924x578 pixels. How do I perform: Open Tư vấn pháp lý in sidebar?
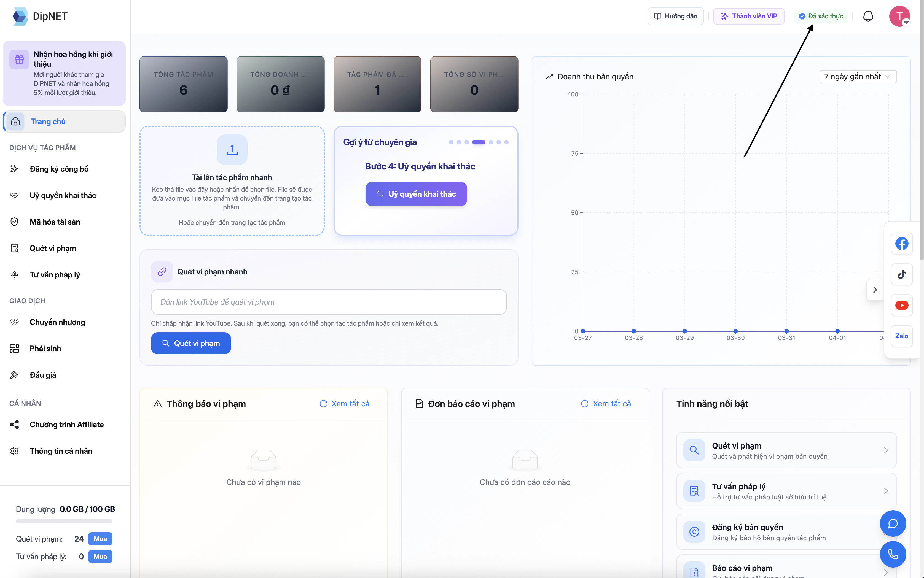(x=64, y=275)
